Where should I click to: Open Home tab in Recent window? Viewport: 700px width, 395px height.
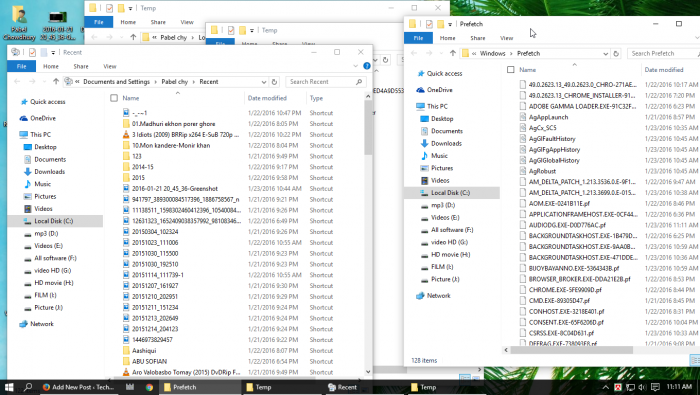[51, 66]
